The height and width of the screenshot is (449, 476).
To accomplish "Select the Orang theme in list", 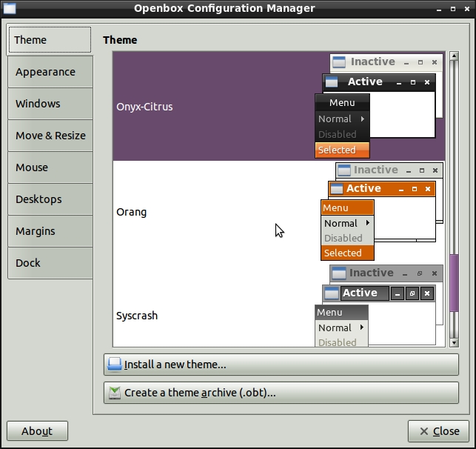I will pos(132,212).
